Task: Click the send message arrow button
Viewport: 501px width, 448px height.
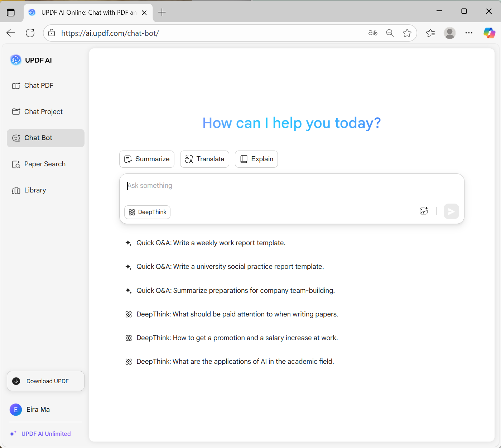Action: [451, 211]
